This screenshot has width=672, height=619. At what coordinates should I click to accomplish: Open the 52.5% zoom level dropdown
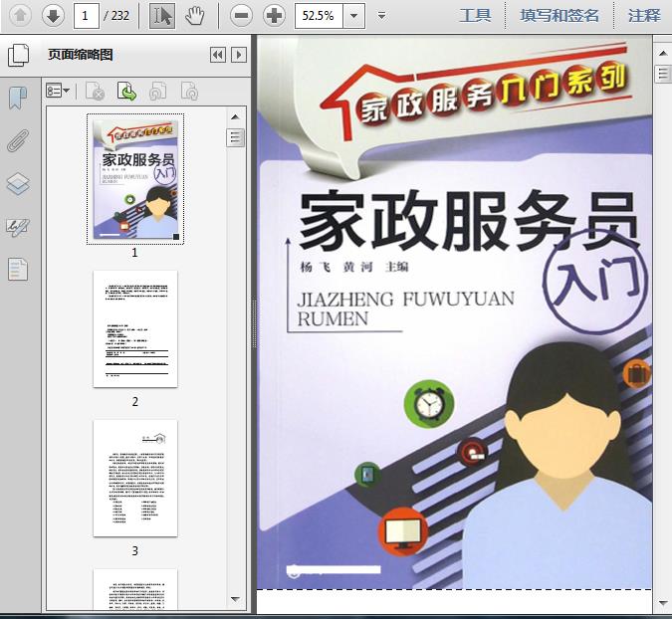[353, 15]
